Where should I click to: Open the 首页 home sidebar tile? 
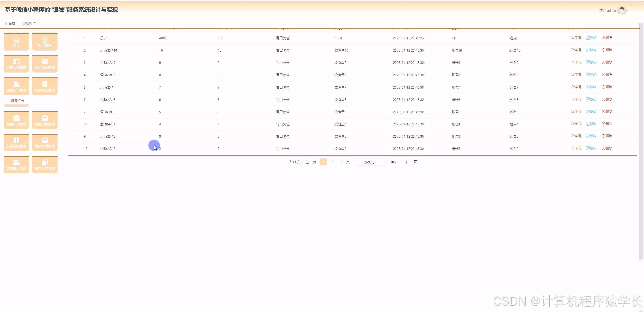[x=16, y=42]
